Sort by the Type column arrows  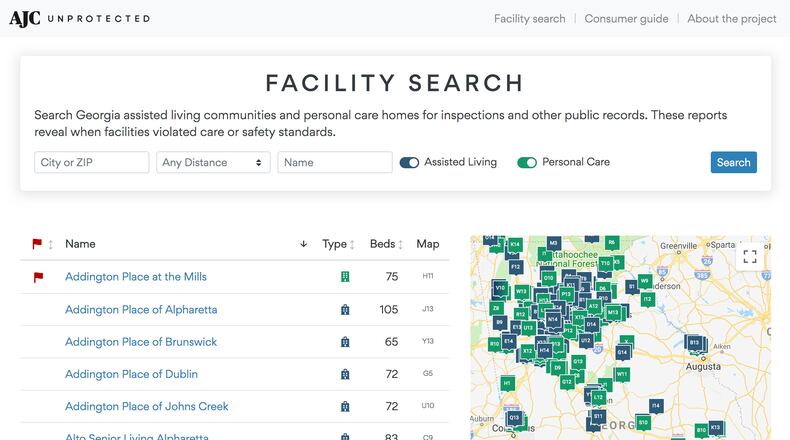352,244
